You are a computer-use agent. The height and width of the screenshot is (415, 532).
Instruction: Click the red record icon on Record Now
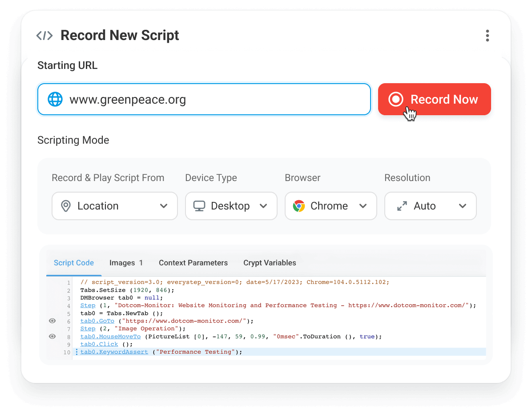(396, 99)
